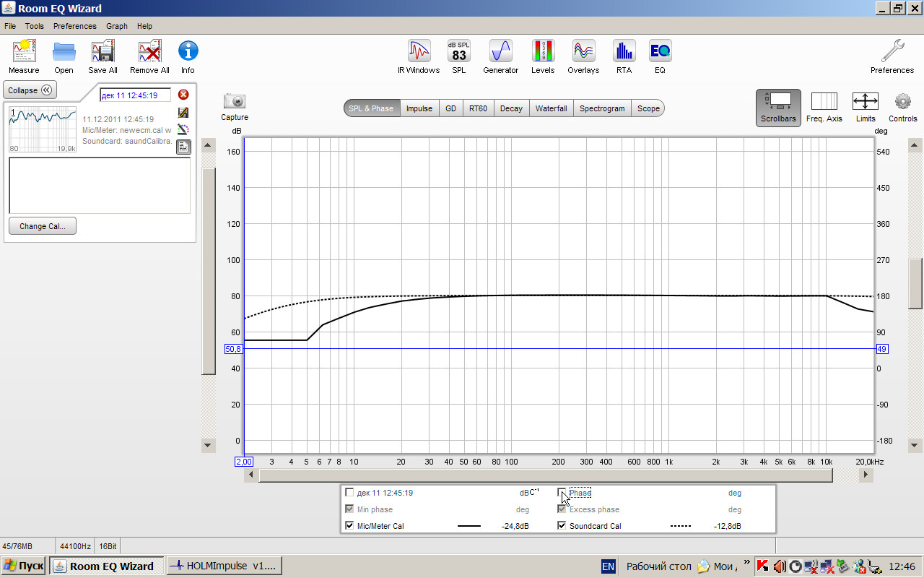924x578 pixels.
Task: Click the Measure icon in toolbar
Action: [24, 53]
